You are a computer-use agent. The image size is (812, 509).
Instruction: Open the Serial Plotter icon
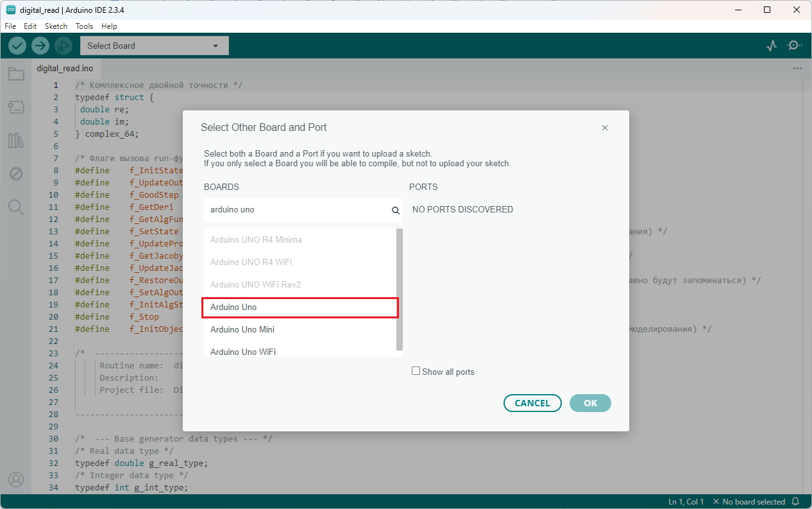[x=772, y=46]
